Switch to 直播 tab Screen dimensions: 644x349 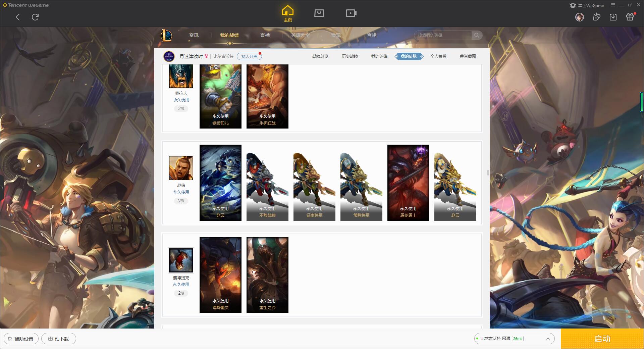[x=265, y=35]
